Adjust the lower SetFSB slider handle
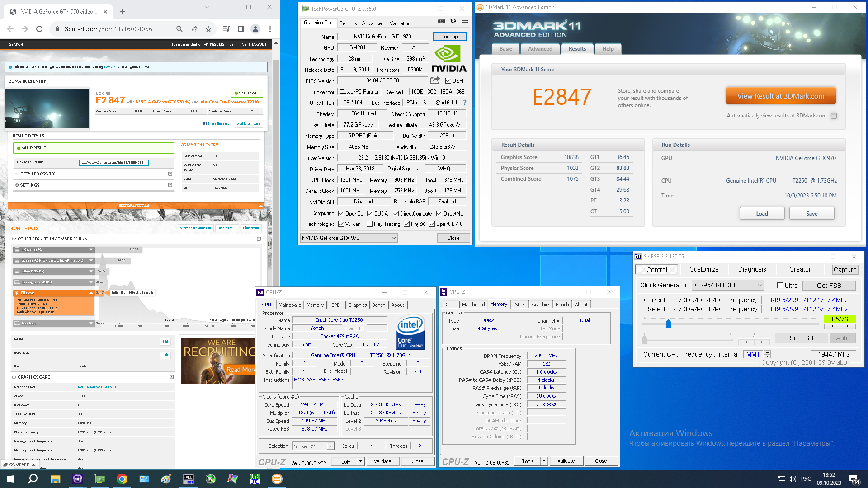This screenshot has width=868, height=488. tap(644, 339)
